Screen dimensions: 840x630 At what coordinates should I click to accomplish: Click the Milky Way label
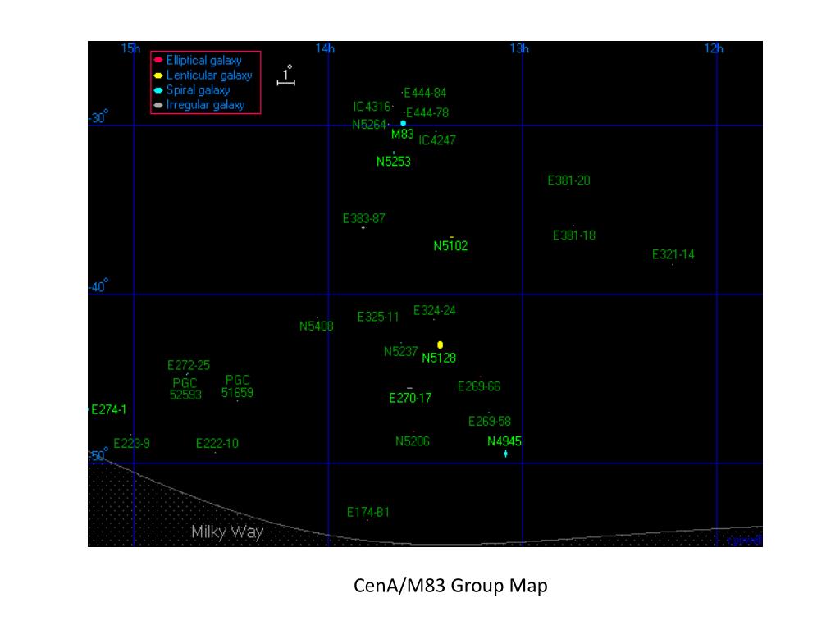(227, 532)
